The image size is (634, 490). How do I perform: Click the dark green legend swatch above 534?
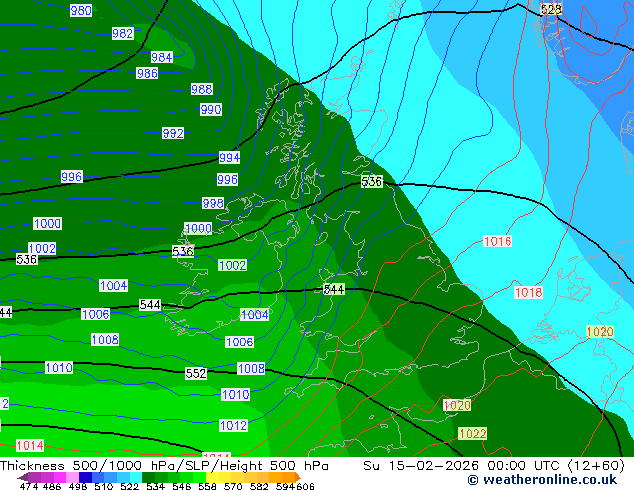(148, 477)
